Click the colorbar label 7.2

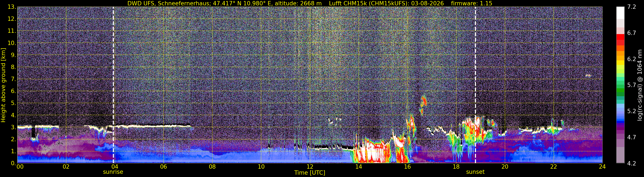[x=632, y=7]
